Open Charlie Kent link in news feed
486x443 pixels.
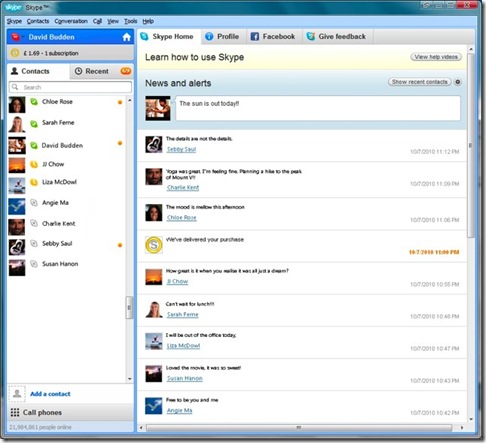[183, 187]
